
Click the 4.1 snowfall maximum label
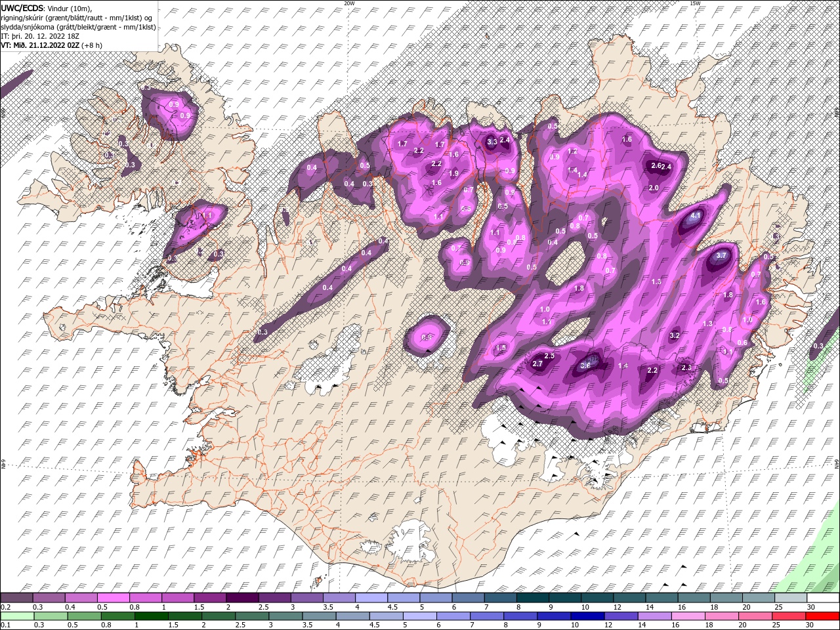(696, 215)
